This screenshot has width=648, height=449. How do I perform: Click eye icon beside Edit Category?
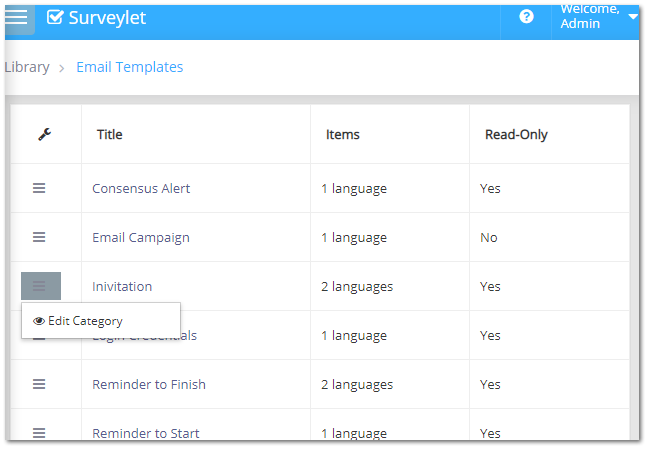point(39,321)
